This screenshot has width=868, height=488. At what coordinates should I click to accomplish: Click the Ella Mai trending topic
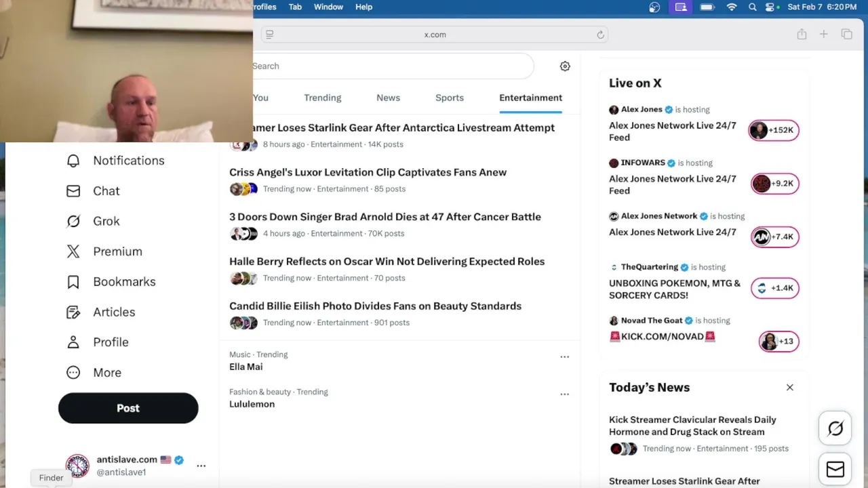245,367
